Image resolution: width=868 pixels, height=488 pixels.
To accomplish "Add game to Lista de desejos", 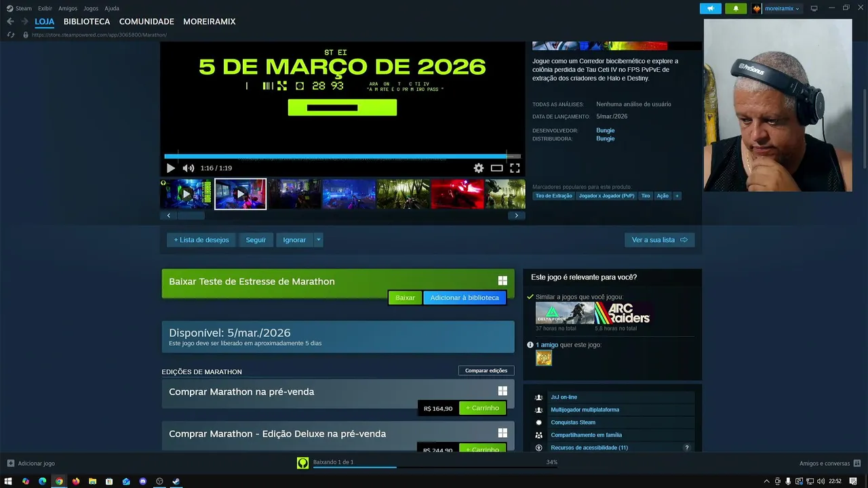I will [201, 240].
